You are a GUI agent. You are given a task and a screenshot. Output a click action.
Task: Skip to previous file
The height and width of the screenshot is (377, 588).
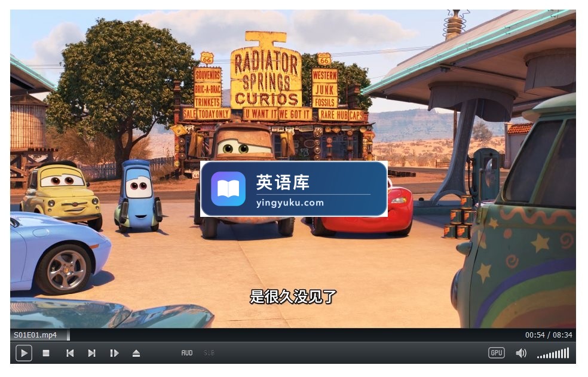pyautogui.click(x=70, y=353)
